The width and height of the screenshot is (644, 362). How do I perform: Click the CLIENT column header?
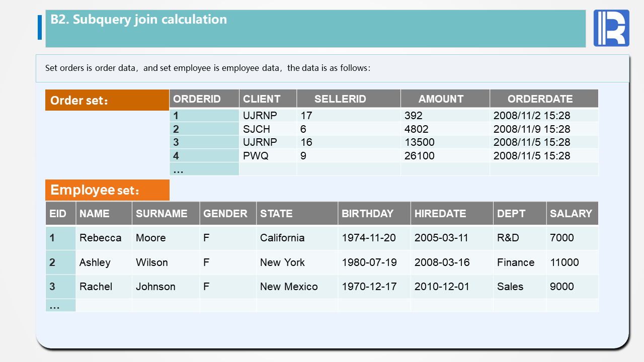coord(262,99)
